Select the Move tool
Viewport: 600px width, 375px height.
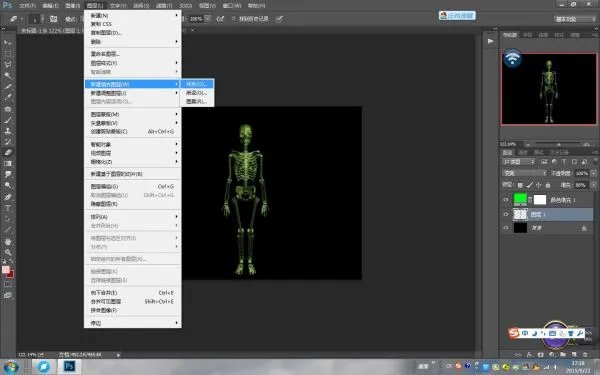pos(8,42)
